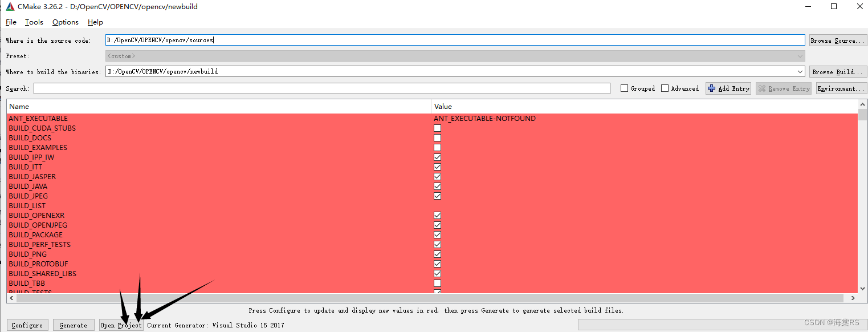Click the Open Project button

(121, 325)
